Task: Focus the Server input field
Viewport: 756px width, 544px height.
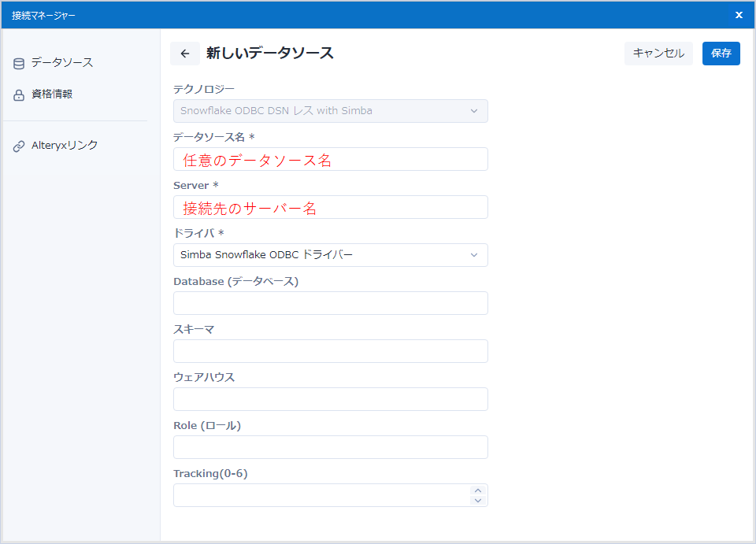Action: coord(330,208)
